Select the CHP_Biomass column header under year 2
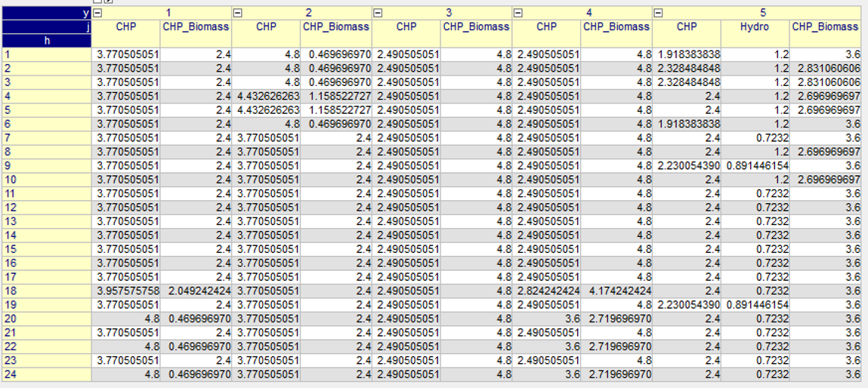This screenshot has width=868, height=388. point(336,34)
